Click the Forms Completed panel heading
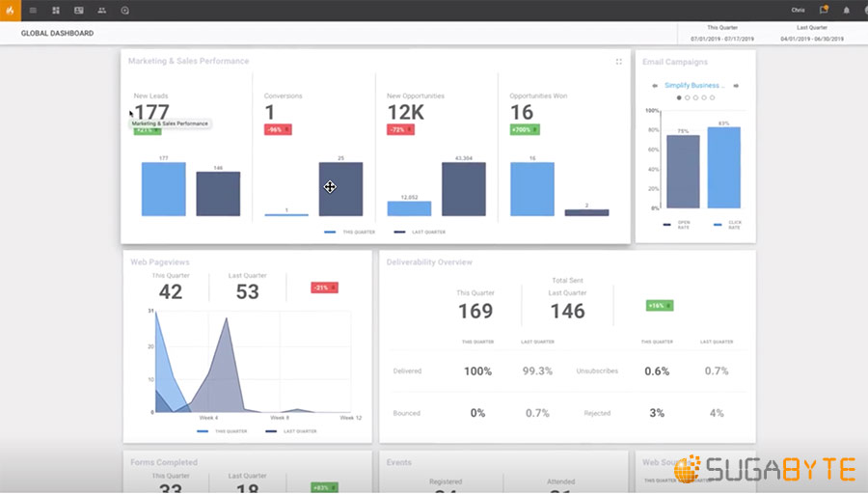Viewport: 868px width, 494px height. (164, 462)
